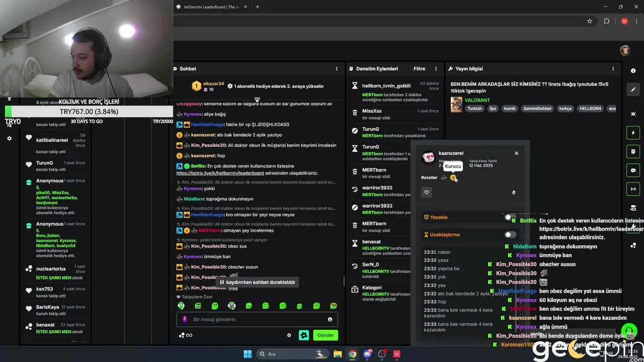
Task: Open the Chrome extensions puzzle icon
Action: [x=606, y=21]
